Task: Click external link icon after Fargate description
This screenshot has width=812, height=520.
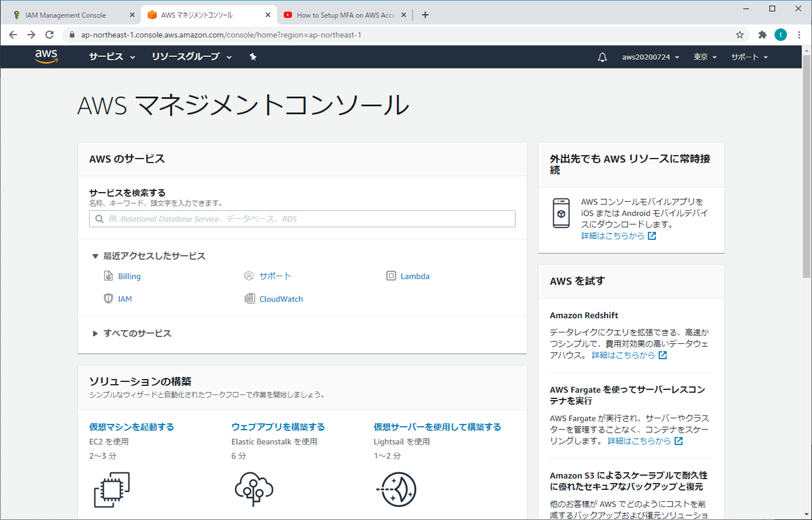Action: pyautogui.click(x=678, y=441)
